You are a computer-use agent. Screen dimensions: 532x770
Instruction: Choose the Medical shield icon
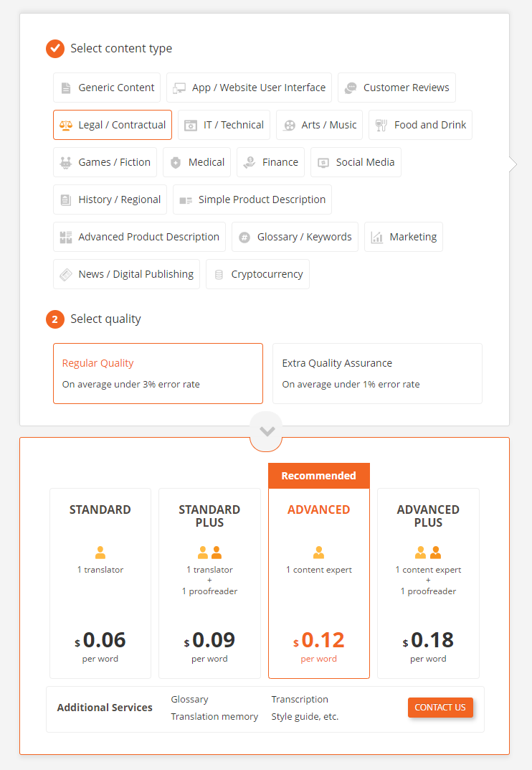click(x=176, y=163)
